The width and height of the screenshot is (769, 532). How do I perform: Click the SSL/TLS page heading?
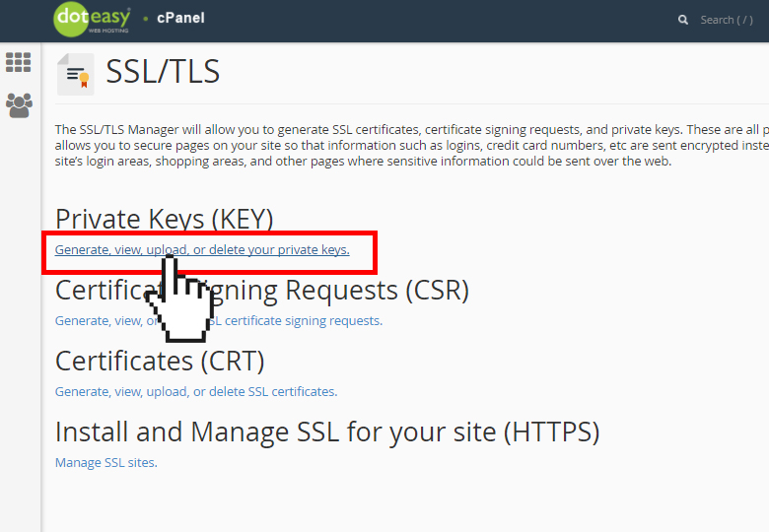pos(163,72)
